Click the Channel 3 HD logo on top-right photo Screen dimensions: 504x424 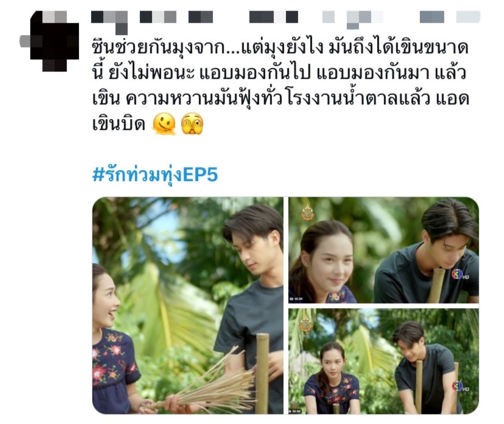(460, 274)
